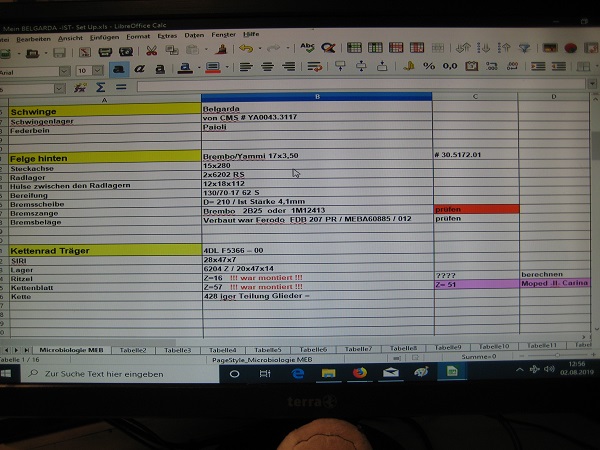600x450 pixels.
Task: Click the Paste clipboard icon
Action: tap(192, 50)
